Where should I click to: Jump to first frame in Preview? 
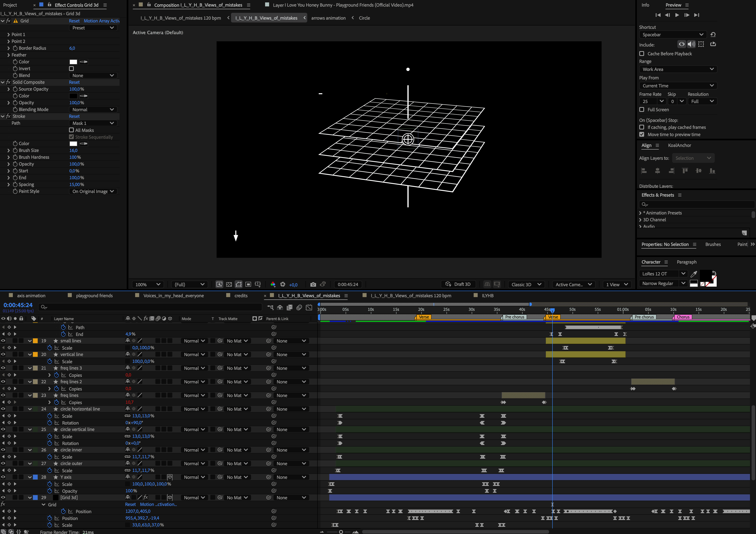658,15
